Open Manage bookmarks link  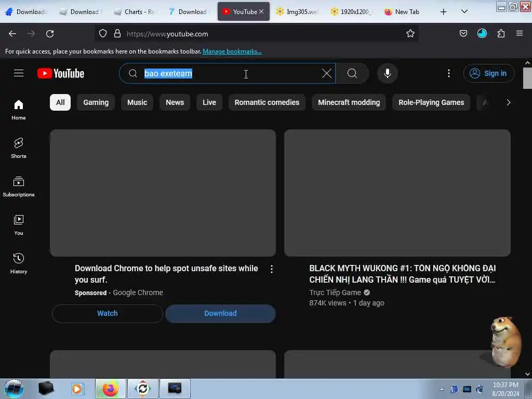click(232, 51)
